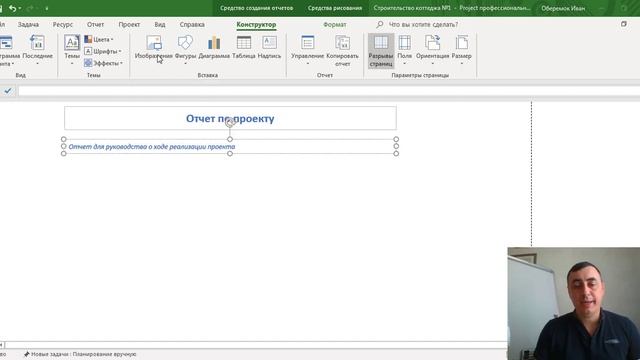
Task: Open the Последние reports dropdown
Action: (37, 50)
